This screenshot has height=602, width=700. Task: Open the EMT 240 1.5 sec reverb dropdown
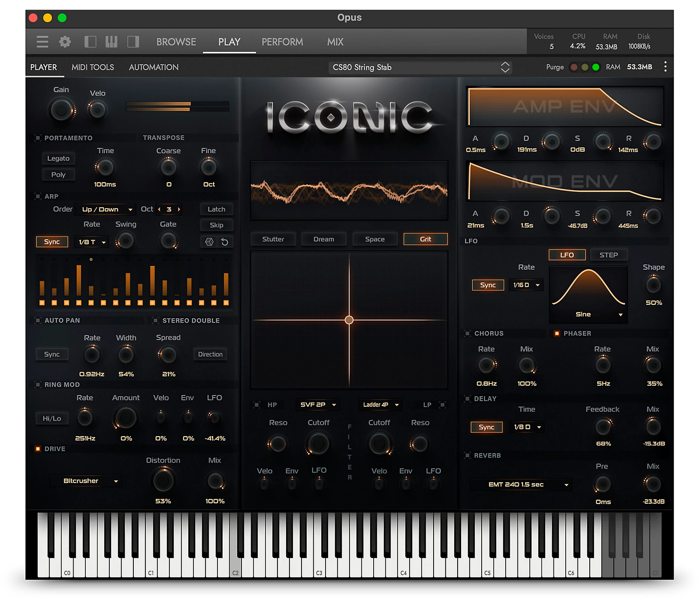point(521,484)
